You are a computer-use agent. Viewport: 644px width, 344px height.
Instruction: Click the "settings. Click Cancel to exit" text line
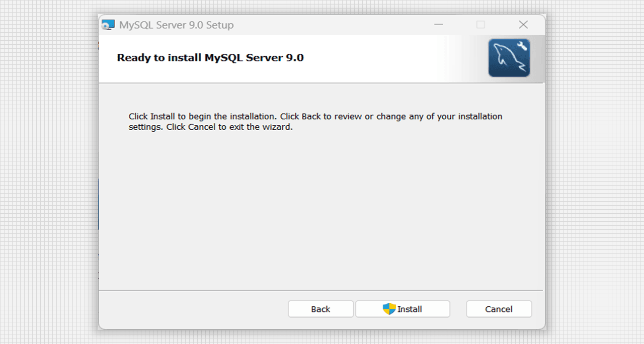click(210, 127)
